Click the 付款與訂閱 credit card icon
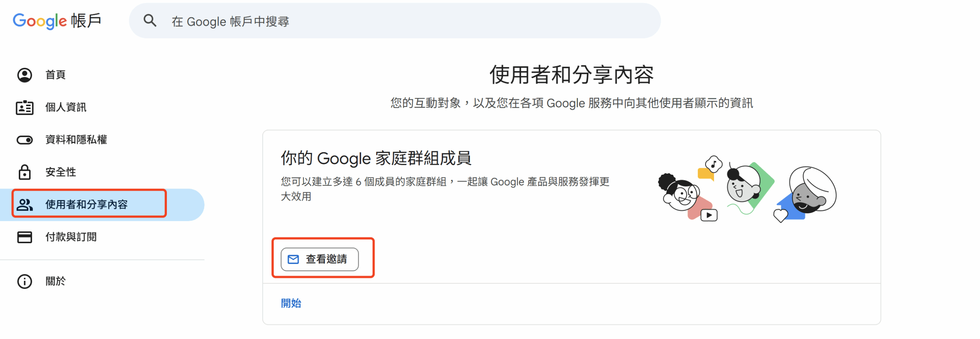Screen dimensions: 980x339 point(24,237)
